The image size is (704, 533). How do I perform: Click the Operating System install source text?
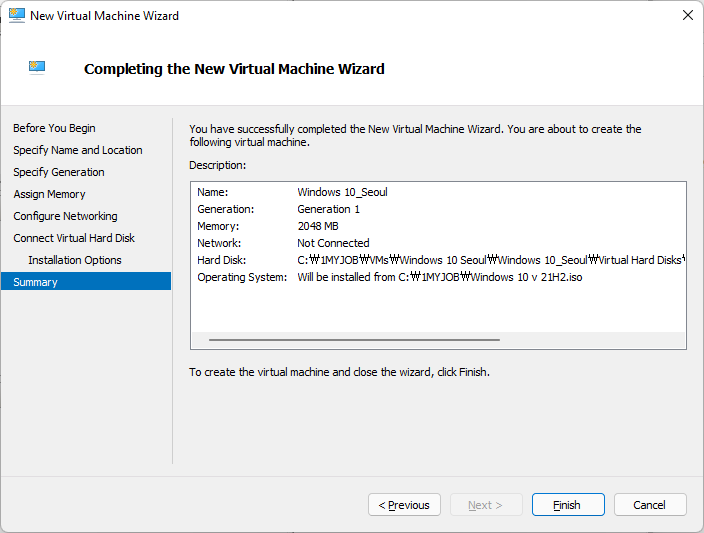[440, 277]
